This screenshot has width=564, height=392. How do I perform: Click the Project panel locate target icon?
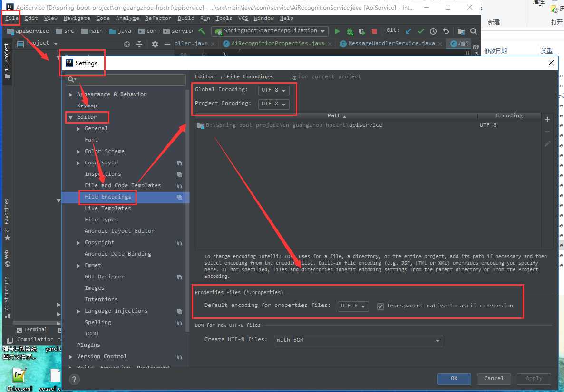click(x=126, y=44)
